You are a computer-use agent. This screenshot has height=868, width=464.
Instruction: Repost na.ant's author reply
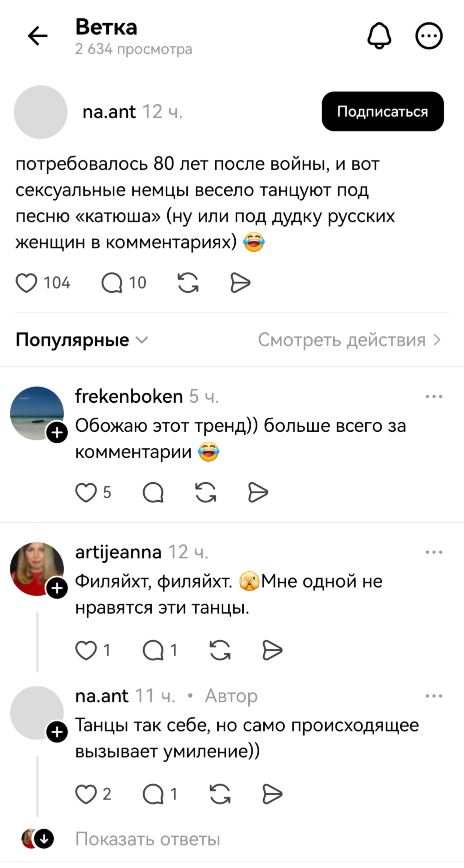(x=220, y=794)
